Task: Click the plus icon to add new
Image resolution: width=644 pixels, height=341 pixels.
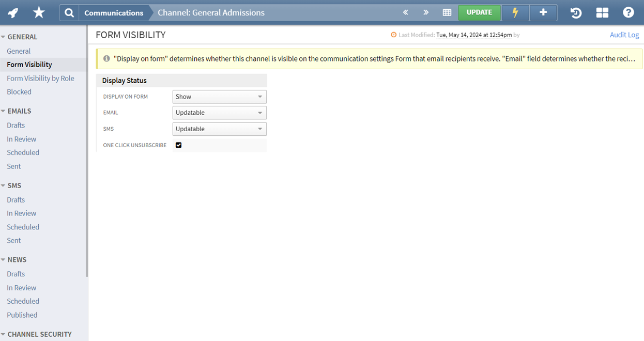Action: pyautogui.click(x=543, y=12)
